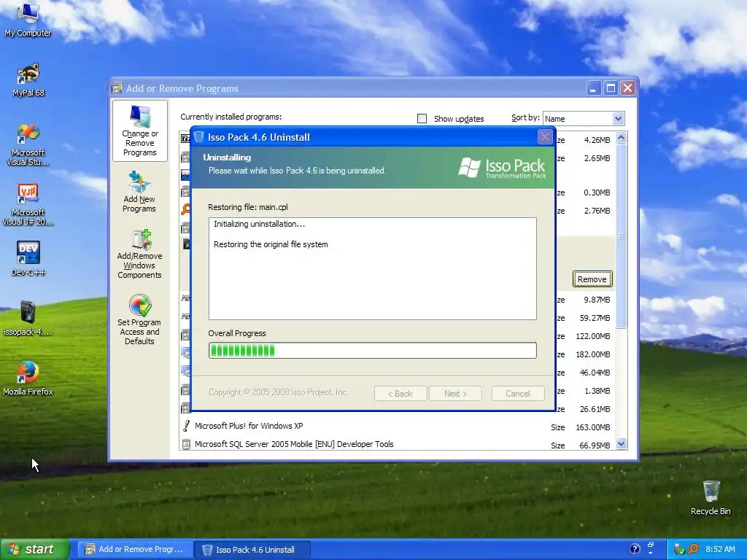Select the Dev-C++ desktop shortcut
Viewport: 747px width, 560px height.
[28, 259]
